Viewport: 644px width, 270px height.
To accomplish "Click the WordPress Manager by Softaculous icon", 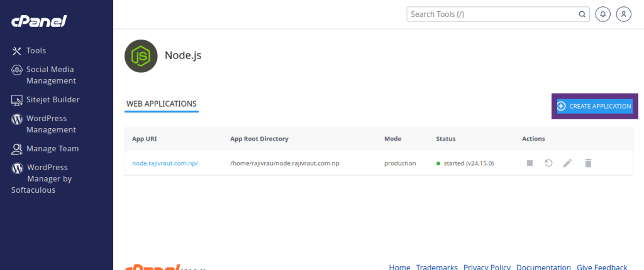I will point(17,168).
